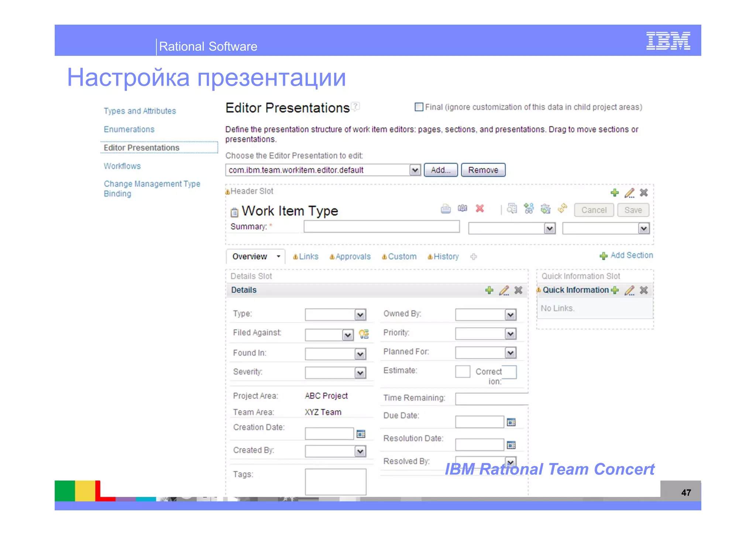The image size is (756, 535).
Task: Click the Details section green plus icon
Action: coord(489,290)
